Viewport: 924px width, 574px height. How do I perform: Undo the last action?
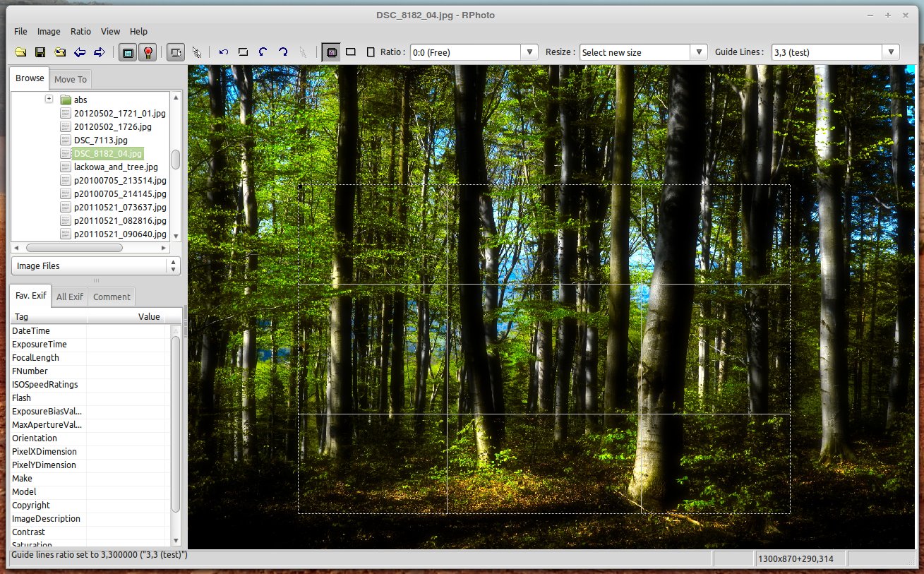(x=224, y=52)
